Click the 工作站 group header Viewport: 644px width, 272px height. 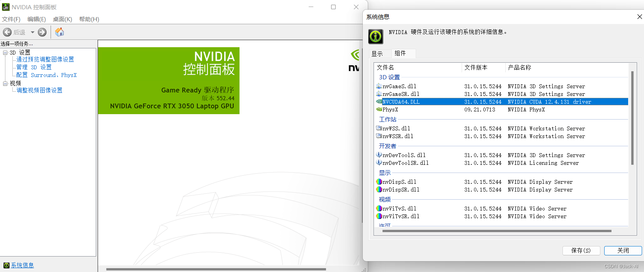[x=387, y=119]
